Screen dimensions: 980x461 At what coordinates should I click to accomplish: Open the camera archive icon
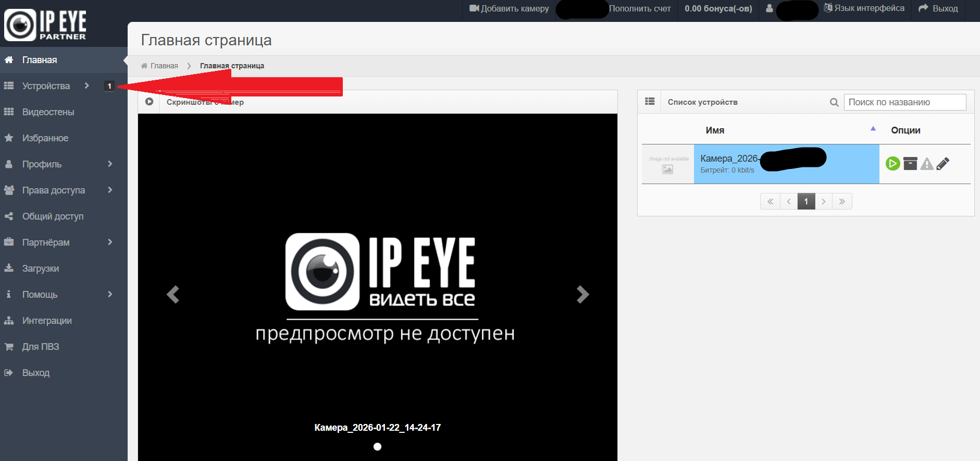tap(910, 164)
